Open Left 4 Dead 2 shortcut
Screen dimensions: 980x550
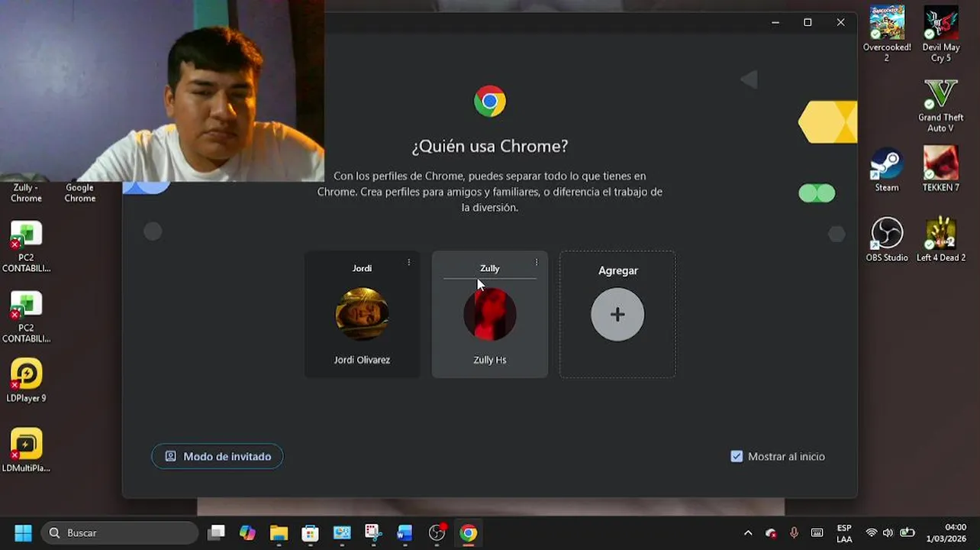pyautogui.click(x=940, y=240)
